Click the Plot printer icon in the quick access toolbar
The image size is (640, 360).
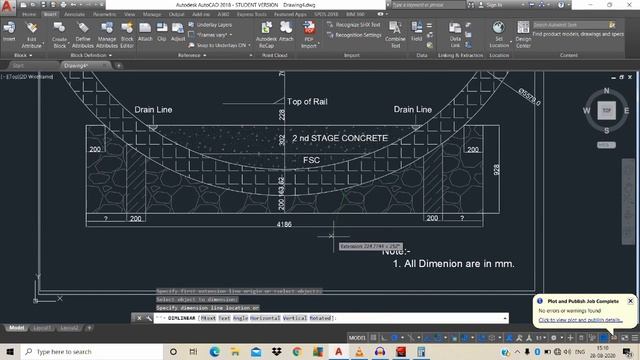coord(63,5)
